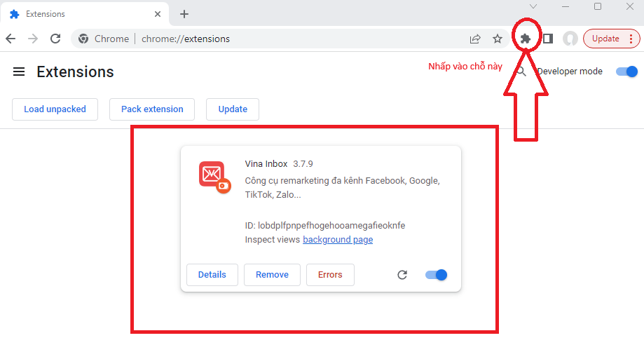644x352 pixels.
Task: Reload the page with the refresh icon
Action: pos(55,39)
